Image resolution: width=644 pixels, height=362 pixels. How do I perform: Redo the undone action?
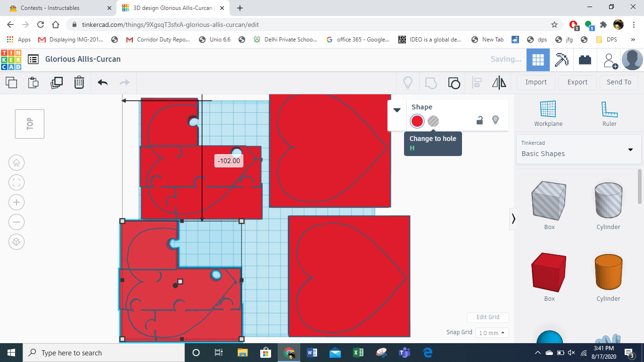point(124,82)
